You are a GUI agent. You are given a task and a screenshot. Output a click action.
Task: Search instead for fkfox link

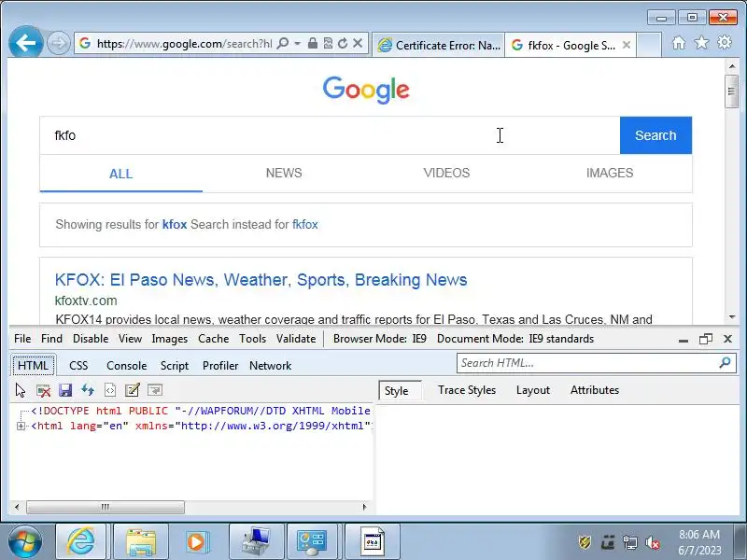click(305, 224)
